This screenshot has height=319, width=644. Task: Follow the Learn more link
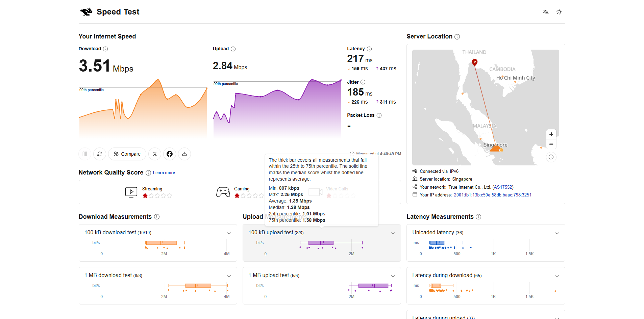(164, 173)
